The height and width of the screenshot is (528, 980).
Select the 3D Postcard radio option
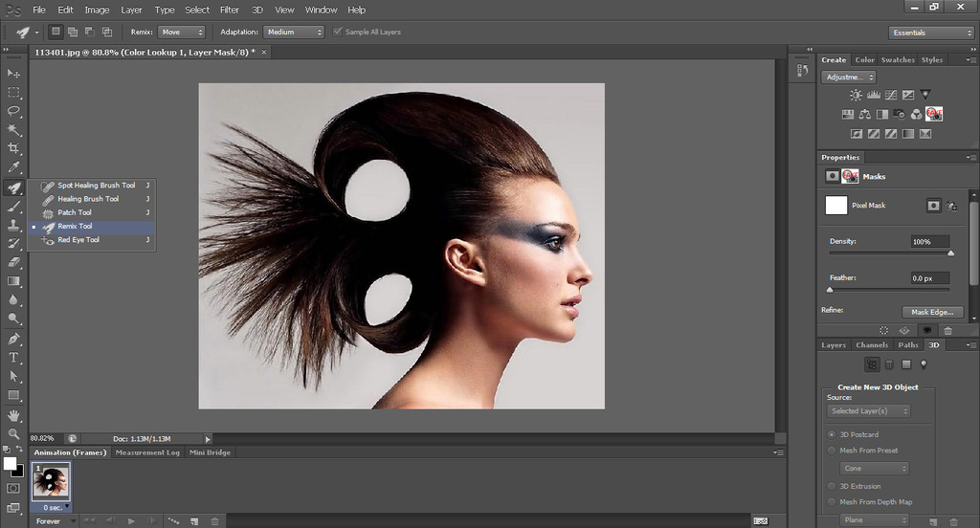[832, 434]
